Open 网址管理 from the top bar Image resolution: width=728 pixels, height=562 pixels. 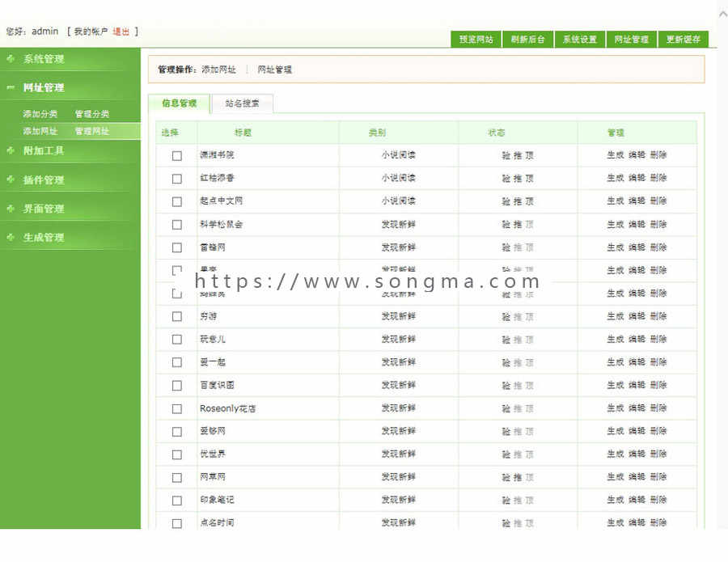pyautogui.click(x=632, y=40)
